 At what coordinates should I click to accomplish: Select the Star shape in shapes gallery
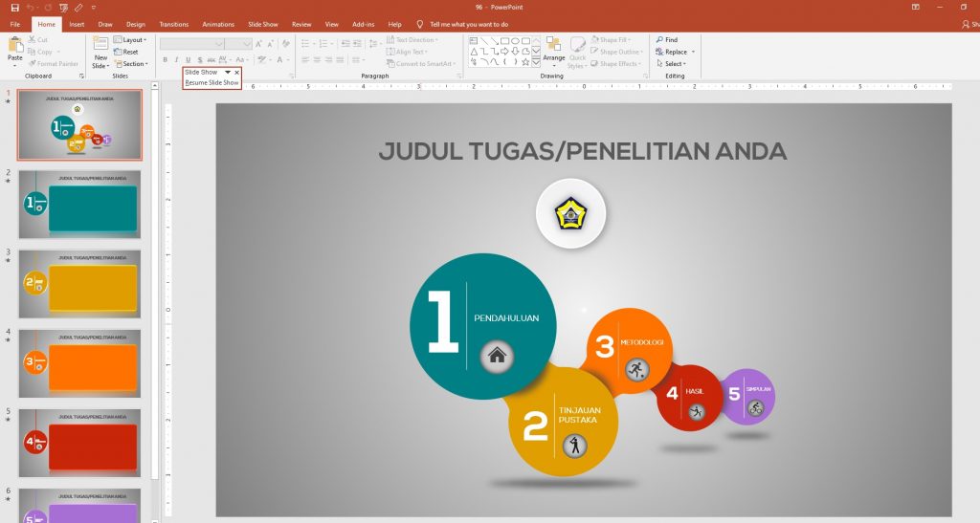[525, 62]
